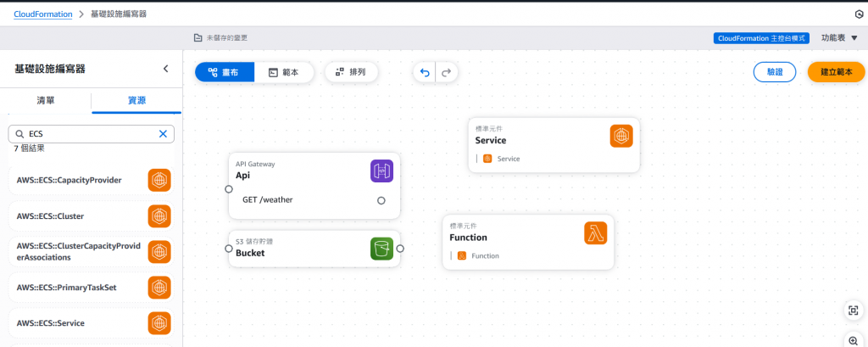Click the 驗證 validate button
The height and width of the screenshot is (347, 868).
coord(775,72)
